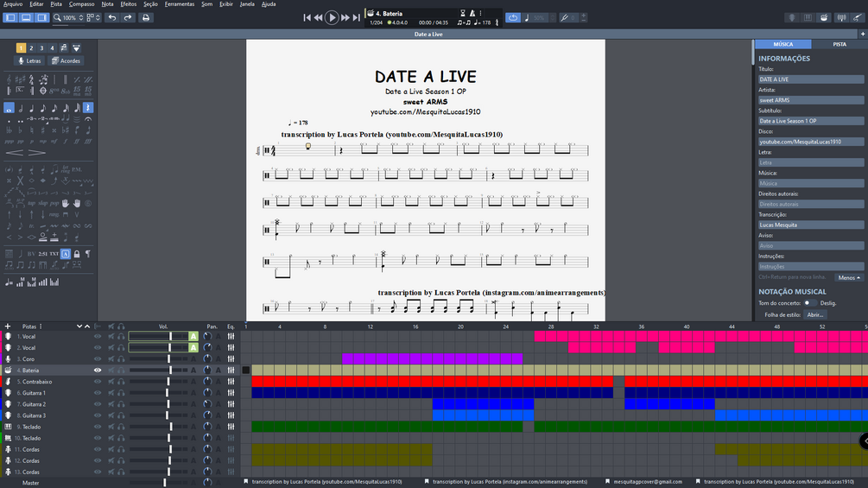Skip forward to the next bar

345,17
